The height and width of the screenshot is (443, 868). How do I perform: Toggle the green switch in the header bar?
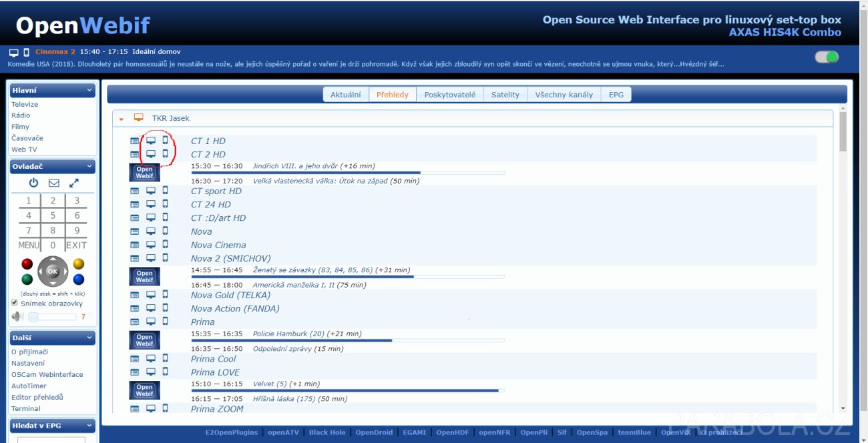pyautogui.click(x=827, y=57)
